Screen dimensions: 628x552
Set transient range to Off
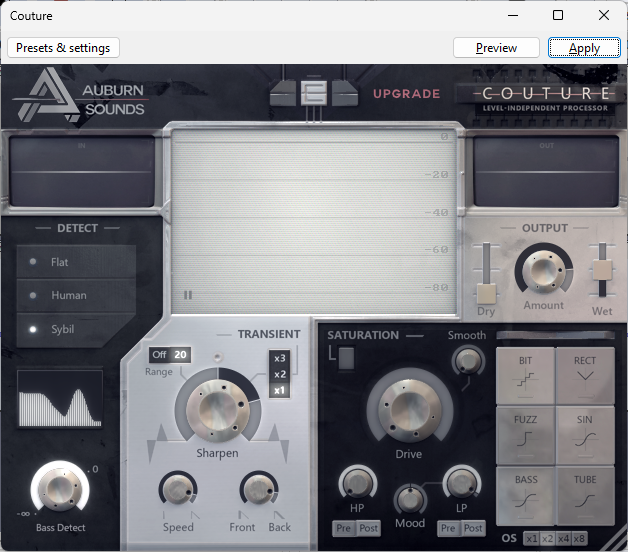[159, 355]
